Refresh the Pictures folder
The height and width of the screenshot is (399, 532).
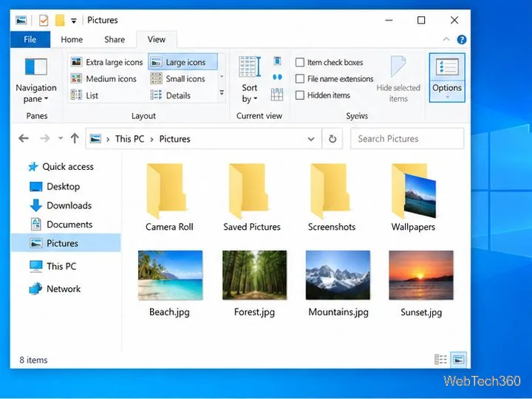(332, 139)
